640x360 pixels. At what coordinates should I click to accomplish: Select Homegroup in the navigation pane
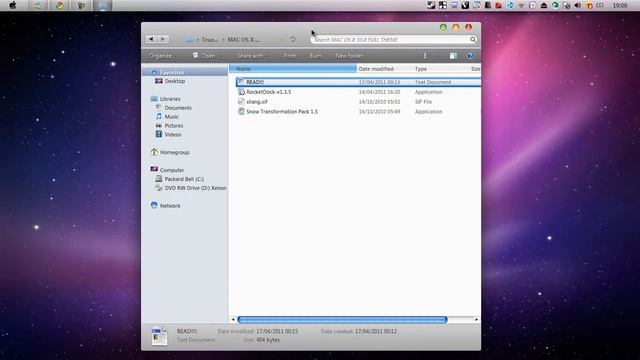tap(174, 152)
